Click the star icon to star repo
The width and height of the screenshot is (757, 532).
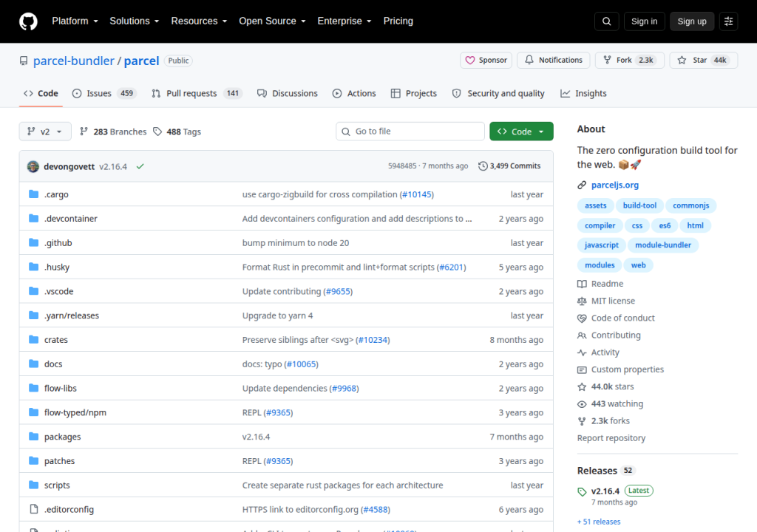(682, 61)
